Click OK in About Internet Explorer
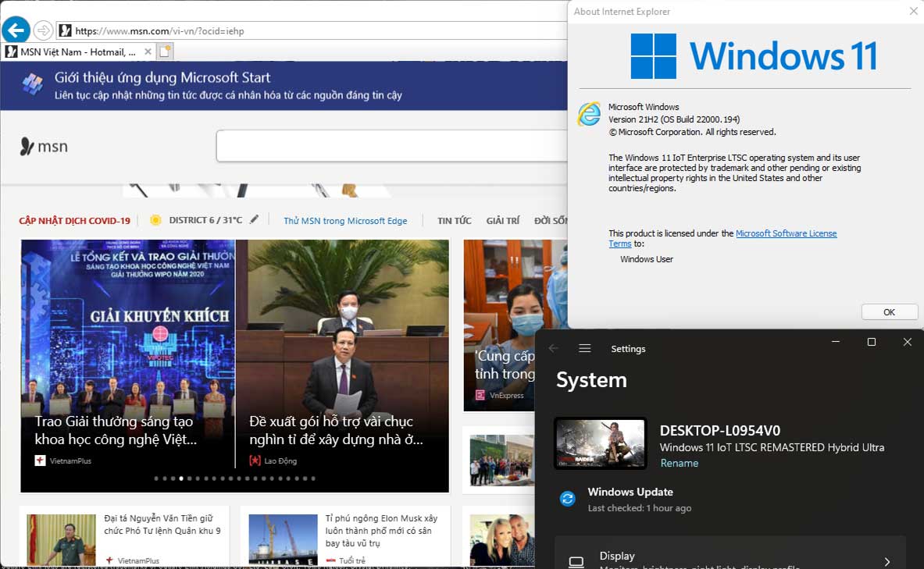Viewport: 924px width, 569px height. coord(889,311)
